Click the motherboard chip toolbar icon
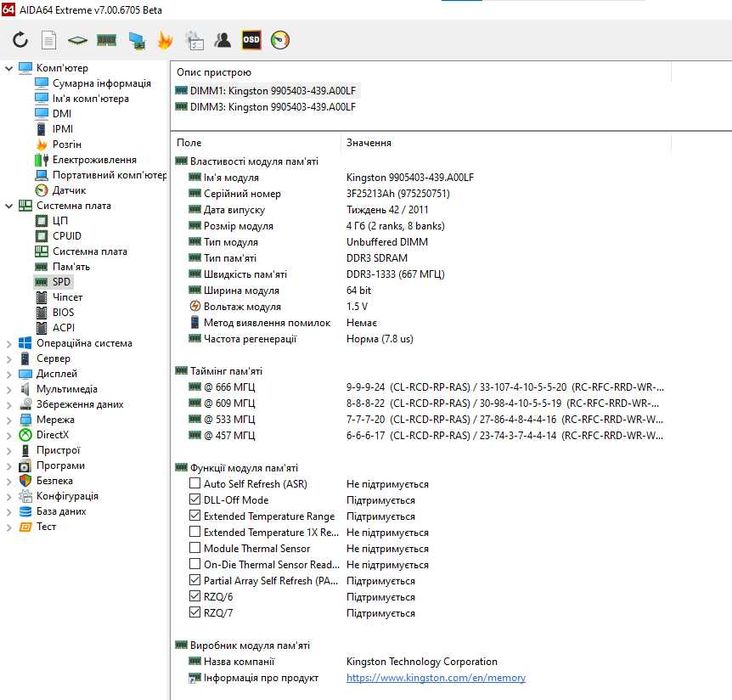The image size is (732, 700). click(77, 41)
